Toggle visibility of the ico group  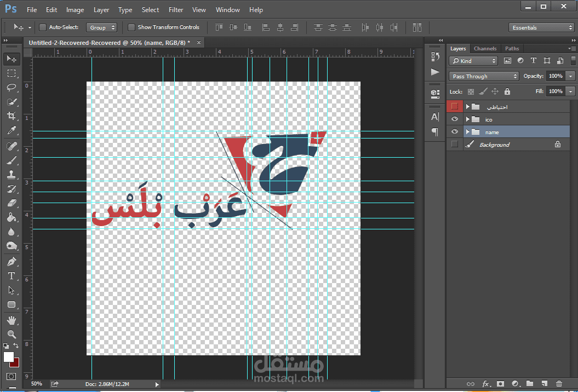click(x=455, y=119)
